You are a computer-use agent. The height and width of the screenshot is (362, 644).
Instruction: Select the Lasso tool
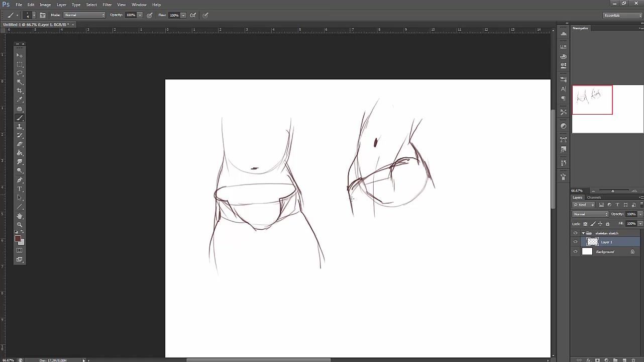[x=20, y=73]
